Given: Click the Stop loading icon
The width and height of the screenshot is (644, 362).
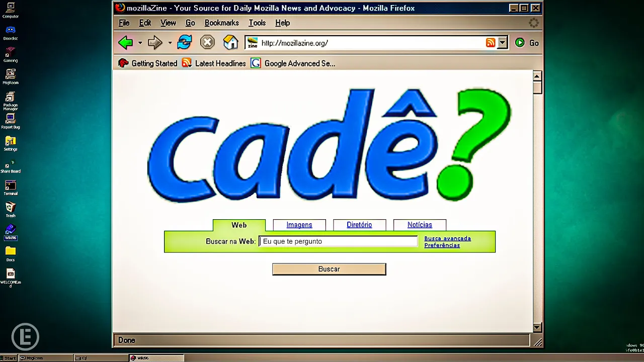Looking at the screenshot, I should coord(207,42).
